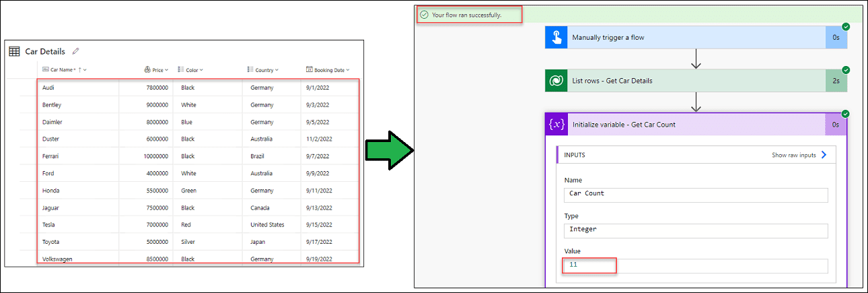Image resolution: width=868 pixels, height=293 pixels.
Task: Click the price 4000000 for Ford
Action: tap(157, 173)
